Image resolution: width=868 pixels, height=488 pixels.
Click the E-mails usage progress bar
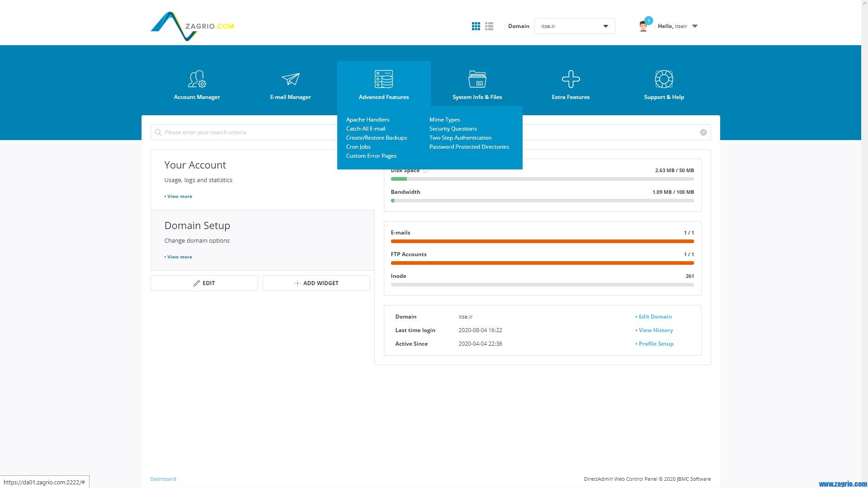pyautogui.click(x=542, y=241)
